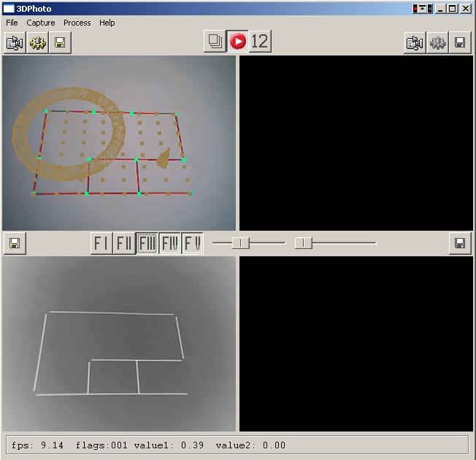Open the File menu
Viewport: 476px width, 460px height.
[x=12, y=23]
